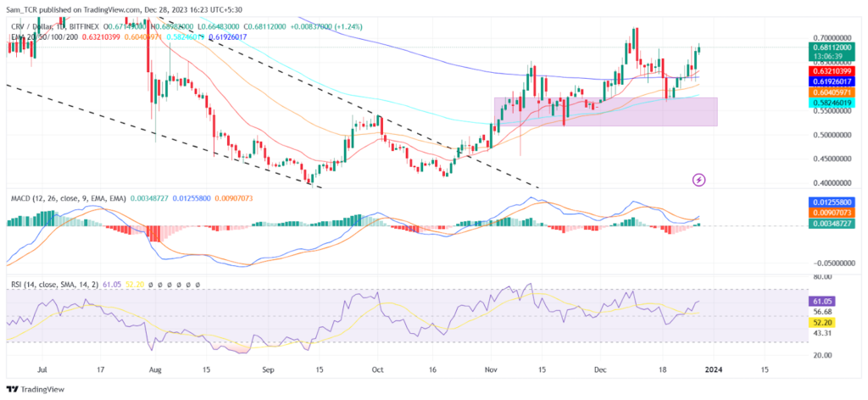
Task: Click the Dec label on time axis
Action: tap(601, 369)
